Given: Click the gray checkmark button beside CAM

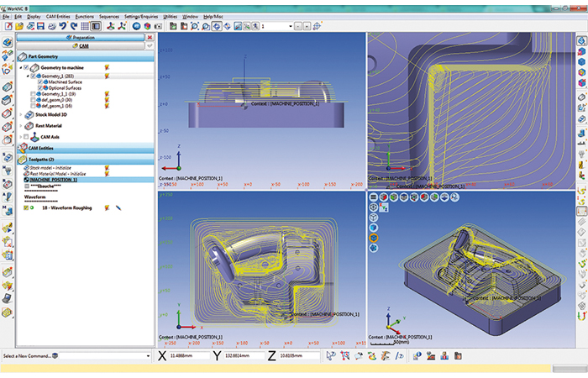Looking at the screenshot, I should pyautogui.click(x=150, y=45).
